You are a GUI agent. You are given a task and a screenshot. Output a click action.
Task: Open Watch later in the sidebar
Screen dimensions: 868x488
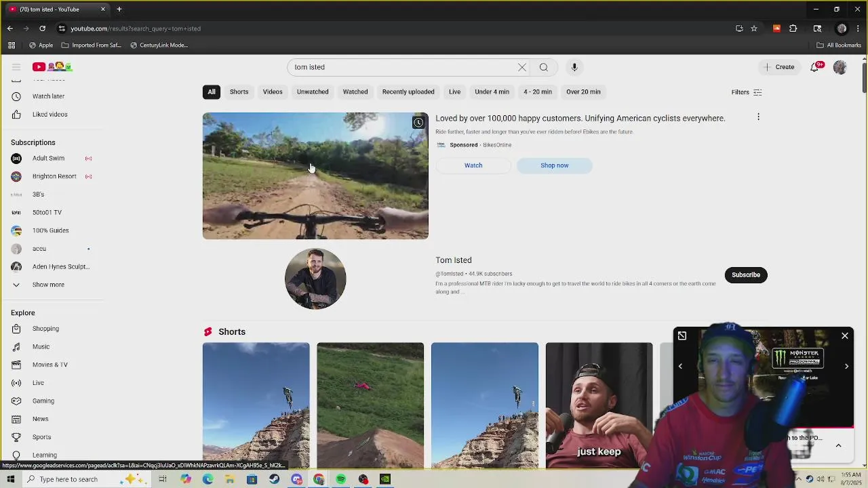point(48,96)
